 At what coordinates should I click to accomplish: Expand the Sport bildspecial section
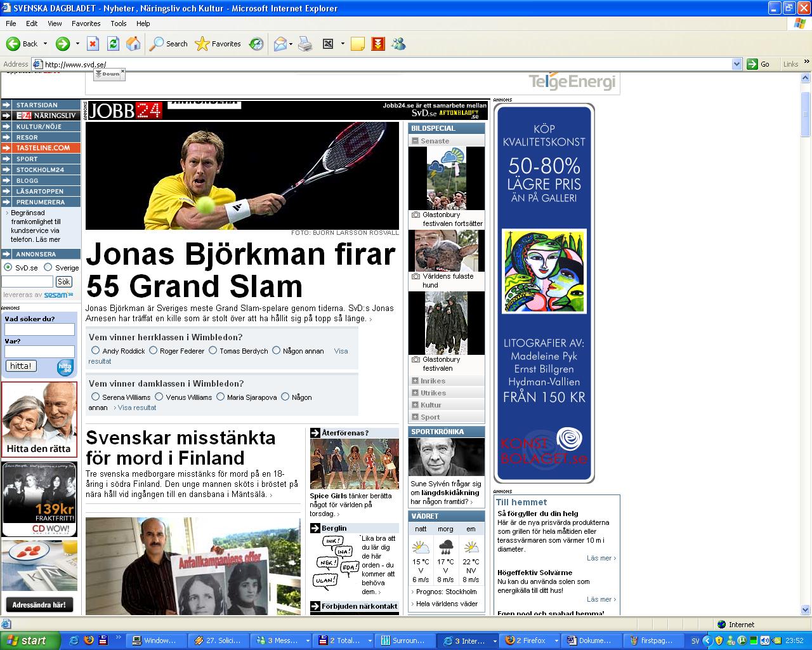click(x=415, y=417)
